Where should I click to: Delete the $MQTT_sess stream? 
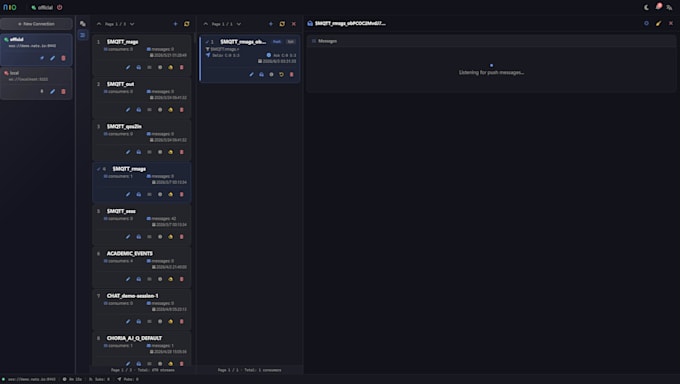182,237
